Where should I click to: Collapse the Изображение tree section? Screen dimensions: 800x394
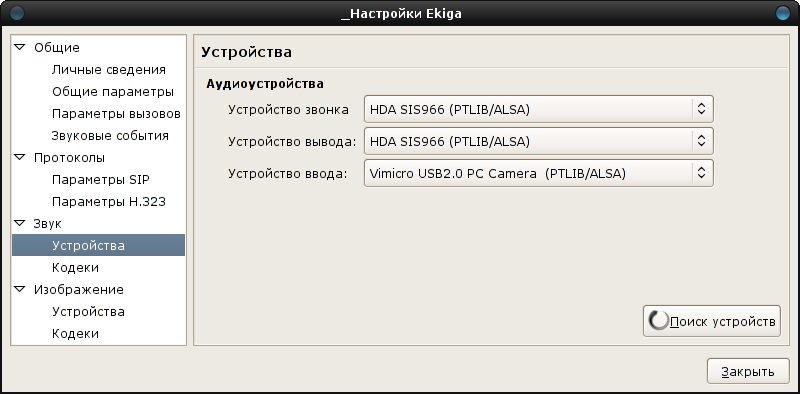click(19, 289)
